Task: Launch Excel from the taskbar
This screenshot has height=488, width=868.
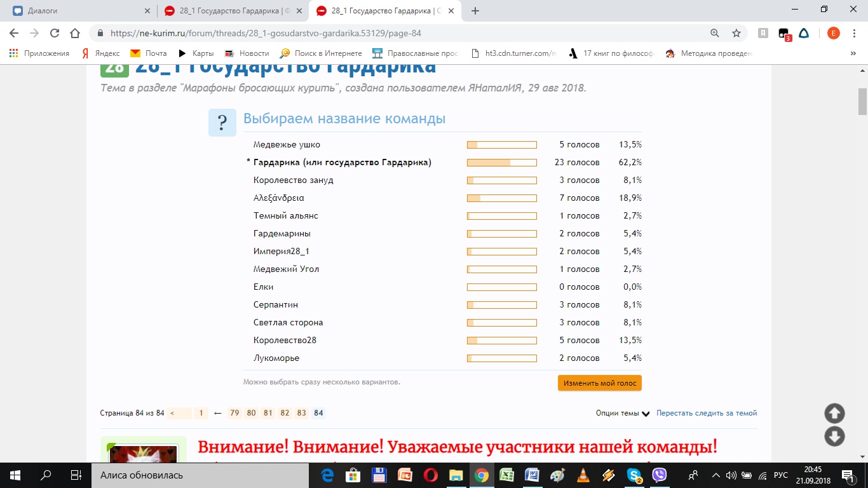Action: [506, 475]
